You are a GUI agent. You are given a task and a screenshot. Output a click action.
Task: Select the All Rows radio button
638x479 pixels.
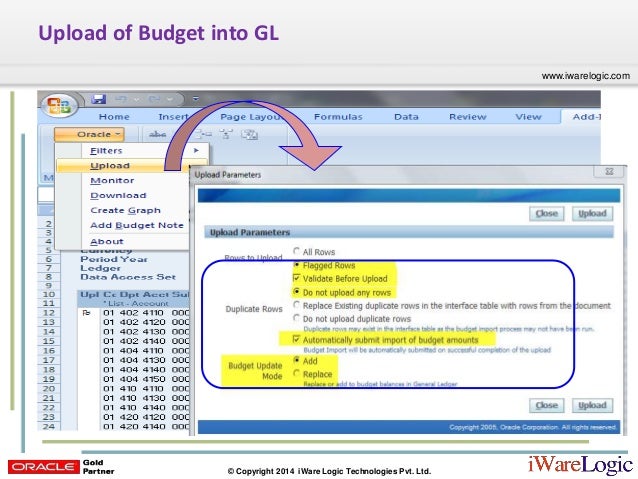click(297, 251)
